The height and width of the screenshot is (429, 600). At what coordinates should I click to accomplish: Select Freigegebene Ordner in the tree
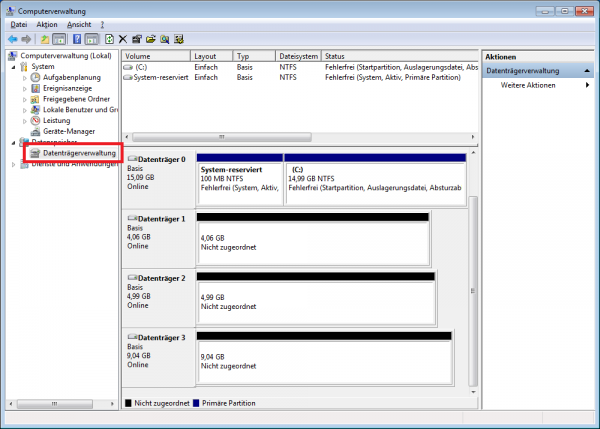[x=76, y=99]
